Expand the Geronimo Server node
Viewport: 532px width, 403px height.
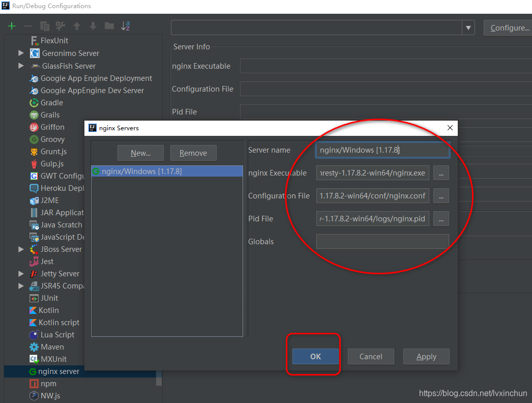(21, 53)
